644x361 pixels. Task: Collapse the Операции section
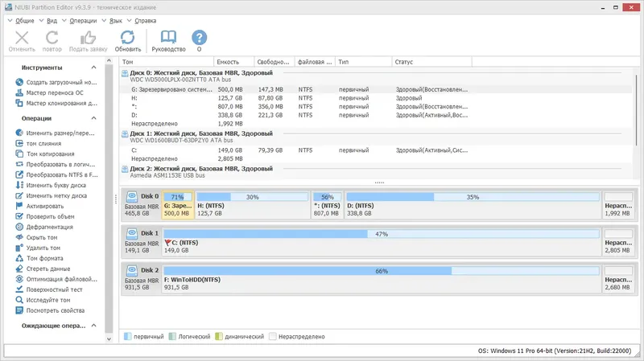[x=93, y=118]
